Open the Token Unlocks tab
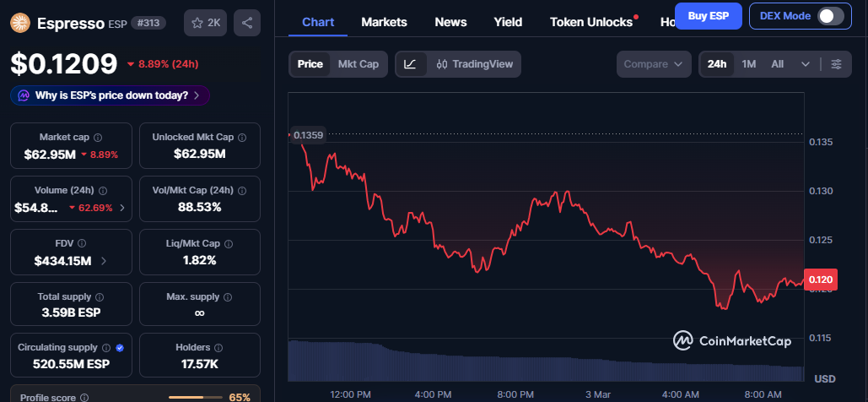This screenshot has height=402, width=868. tap(591, 22)
